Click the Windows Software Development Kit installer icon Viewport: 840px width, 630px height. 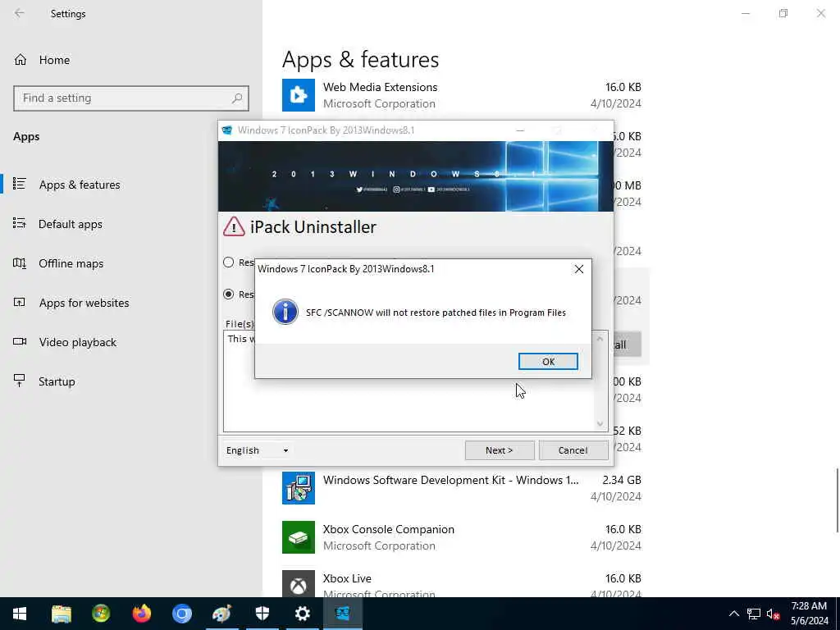(299, 488)
